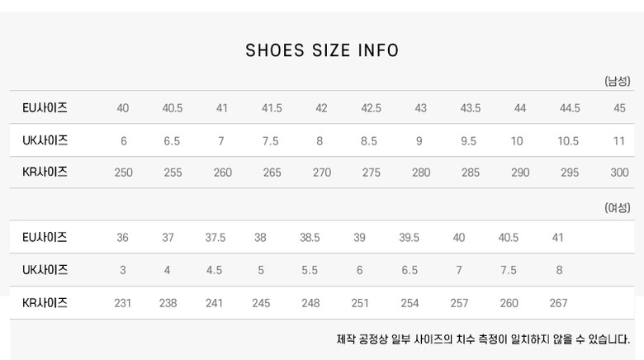Select the (여성) women's table label
Image resolution: width=644 pixels, height=360 pixels.
(x=617, y=208)
